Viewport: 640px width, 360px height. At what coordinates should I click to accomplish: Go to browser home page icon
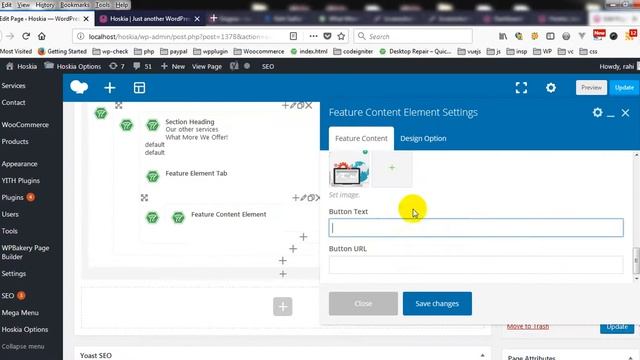coord(42,36)
